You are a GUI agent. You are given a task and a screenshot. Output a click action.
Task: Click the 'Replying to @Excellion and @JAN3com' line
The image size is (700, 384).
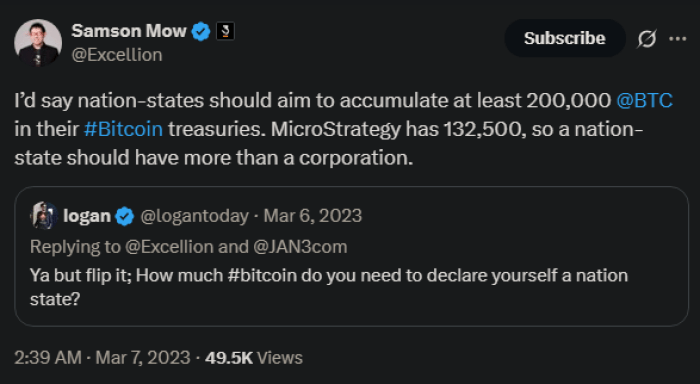(188, 246)
